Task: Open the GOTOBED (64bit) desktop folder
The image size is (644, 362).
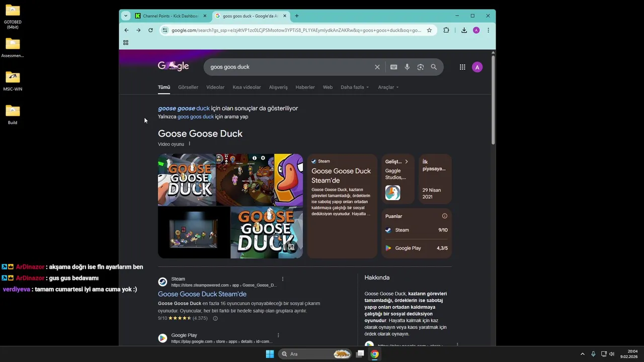Action: [x=13, y=17]
